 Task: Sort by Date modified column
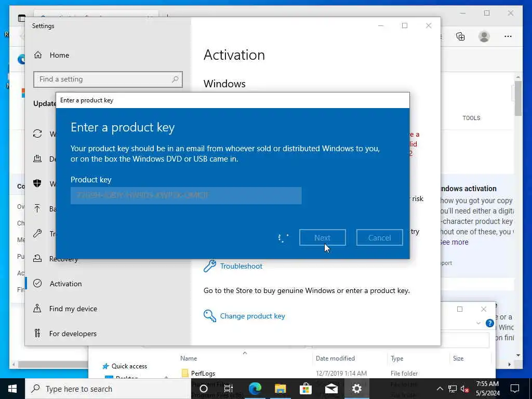tap(335, 358)
